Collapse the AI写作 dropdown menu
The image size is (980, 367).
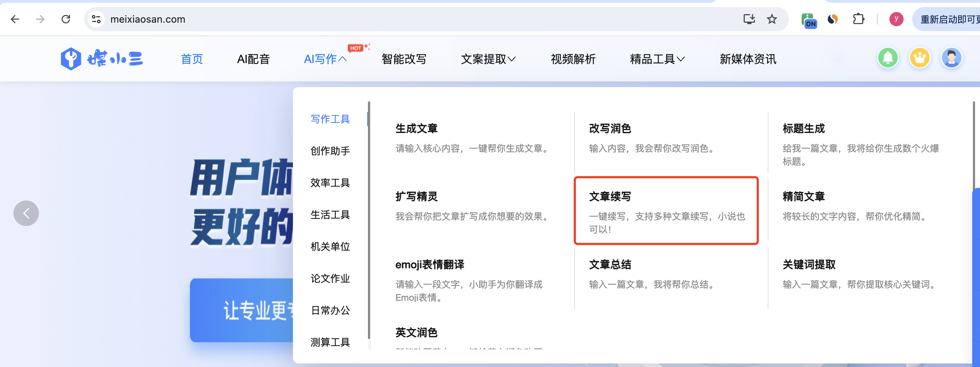pos(325,59)
